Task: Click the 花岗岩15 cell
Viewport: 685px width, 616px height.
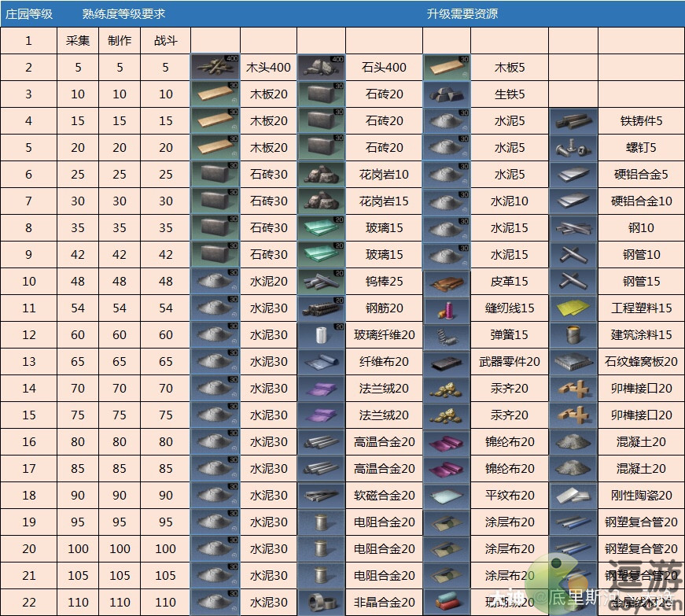Action: pos(384,201)
